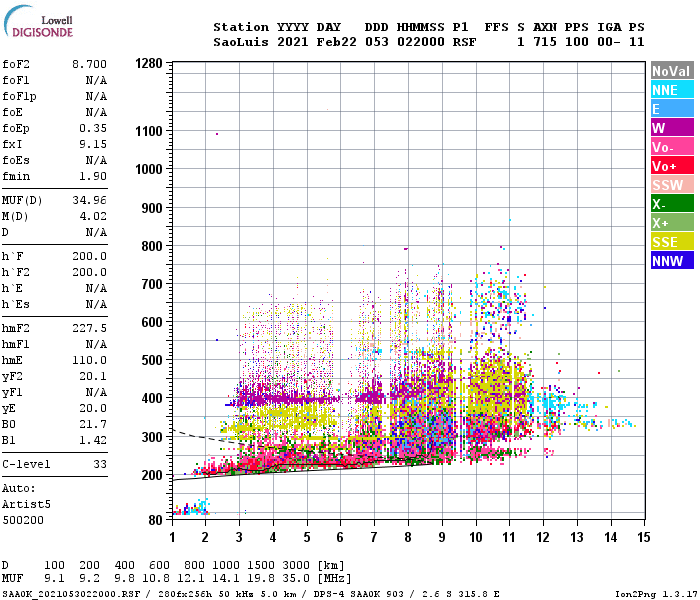Click the 900 km height axis label

[x=152, y=208]
